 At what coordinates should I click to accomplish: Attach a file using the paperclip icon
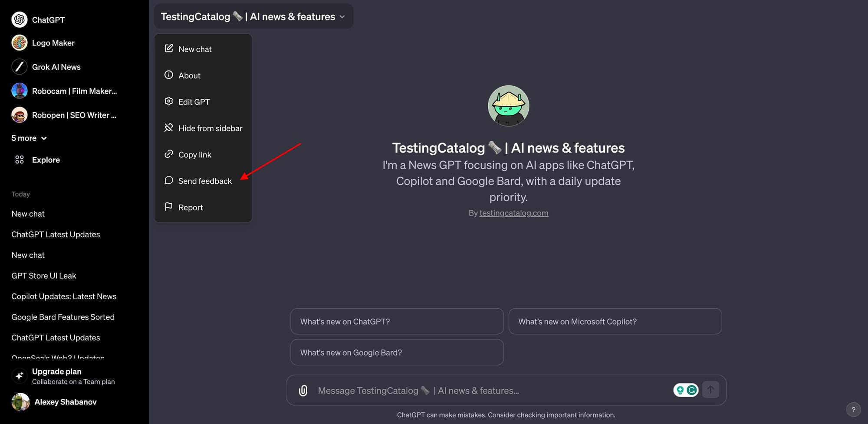coord(303,391)
